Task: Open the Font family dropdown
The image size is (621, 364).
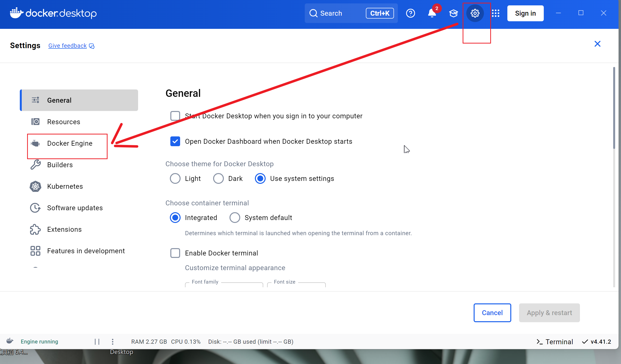Action: [x=224, y=285]
